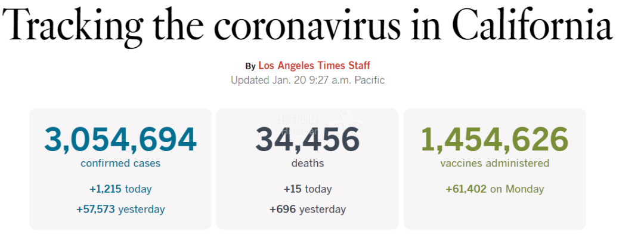Click the word California in the headline
Image resolution: width=644 pixels, height=246 pixels.
click(532, 26)
